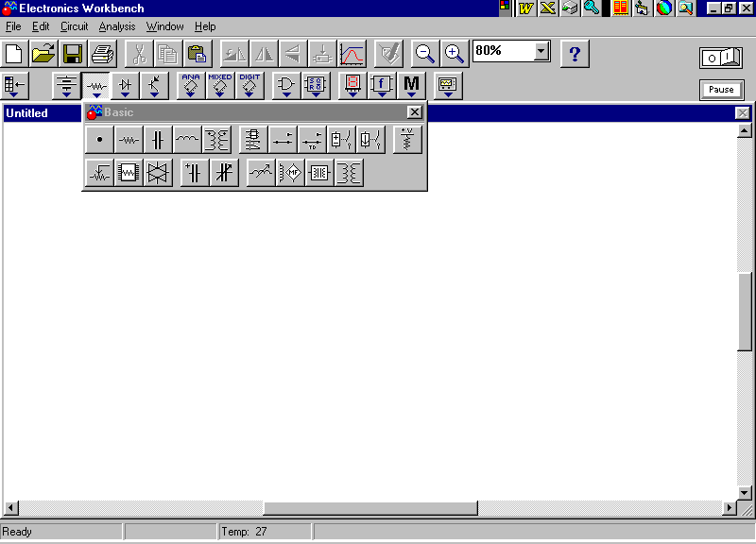
Task: Paste from clipboard
Action: pos(198,54)
